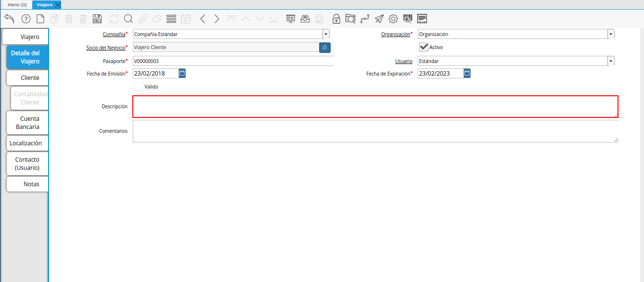Go to next record down chevron
644x282 pixels.
(x=260, y=19)
